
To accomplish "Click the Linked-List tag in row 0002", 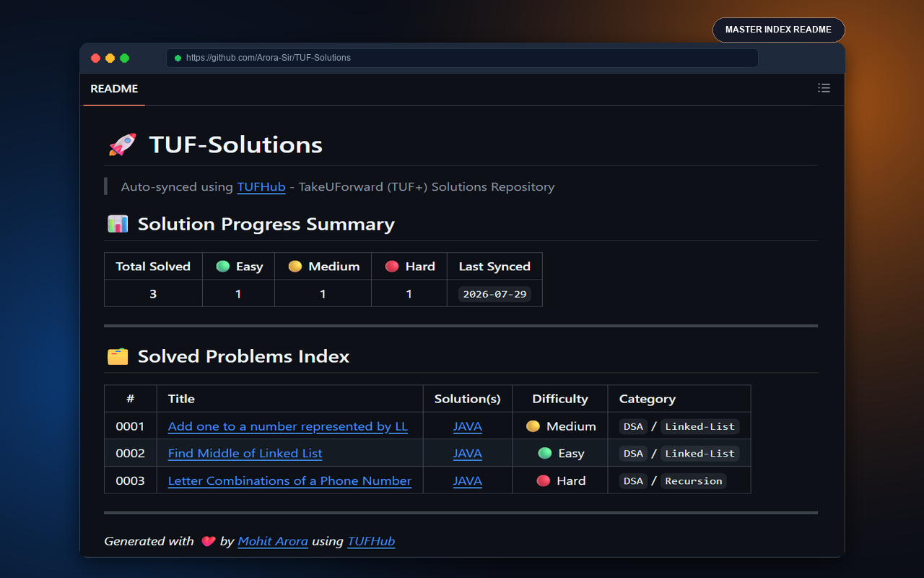I will (699, 454).
